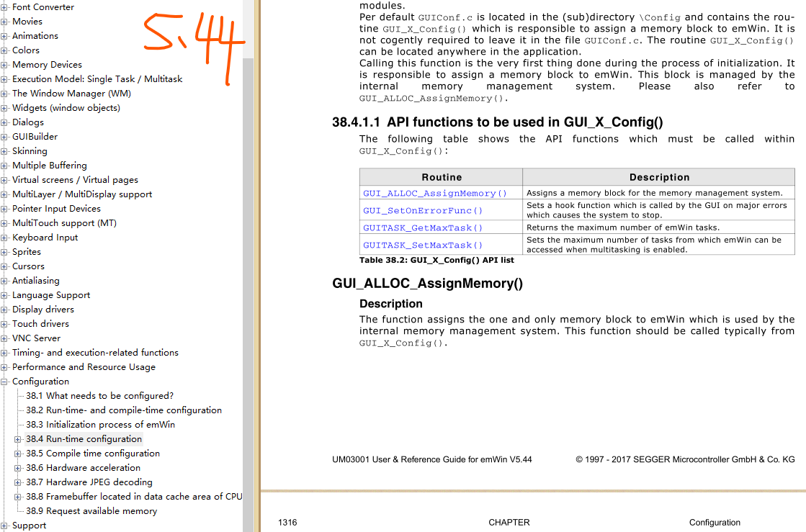Select the VNC Server bookmark
Viewport: 806px width, 532px height.
click(37, 338)
